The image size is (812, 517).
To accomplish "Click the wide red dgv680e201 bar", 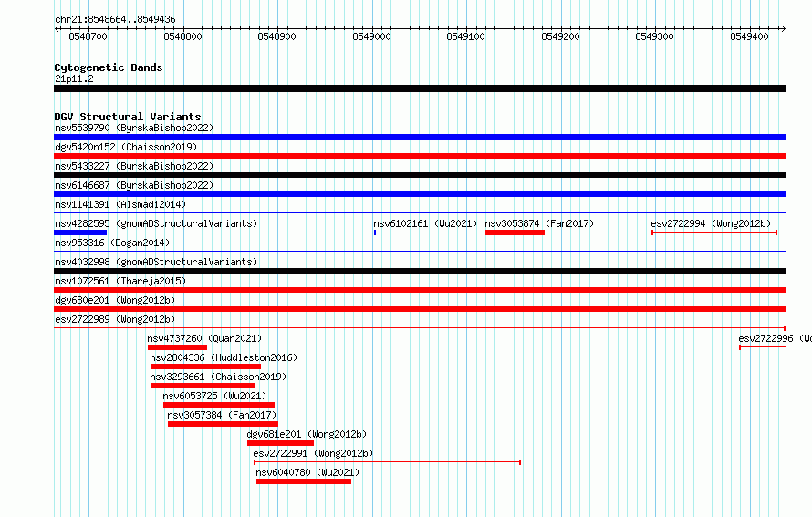I will point(420,309).
